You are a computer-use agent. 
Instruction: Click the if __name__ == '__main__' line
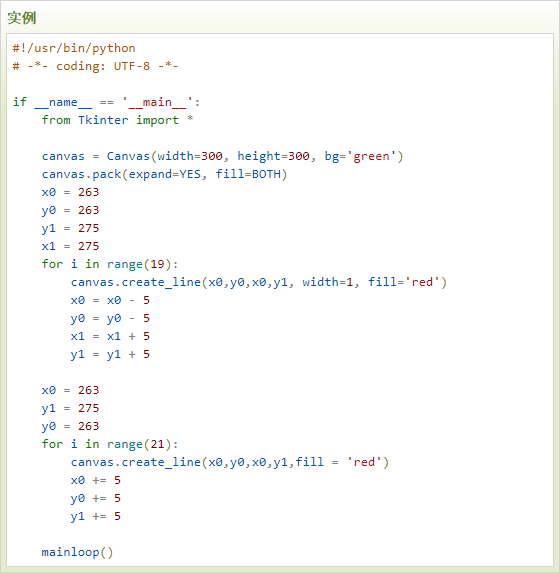106,102
